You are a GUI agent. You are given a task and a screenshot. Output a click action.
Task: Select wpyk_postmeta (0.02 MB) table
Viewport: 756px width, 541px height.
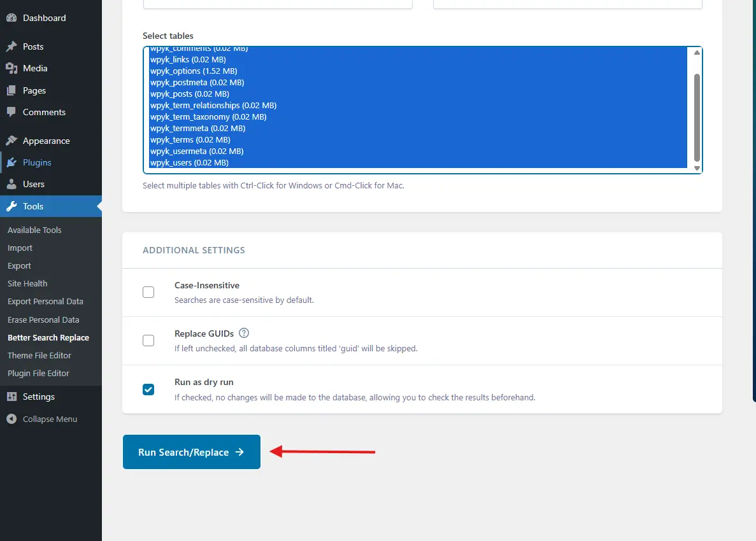(418, 82)
